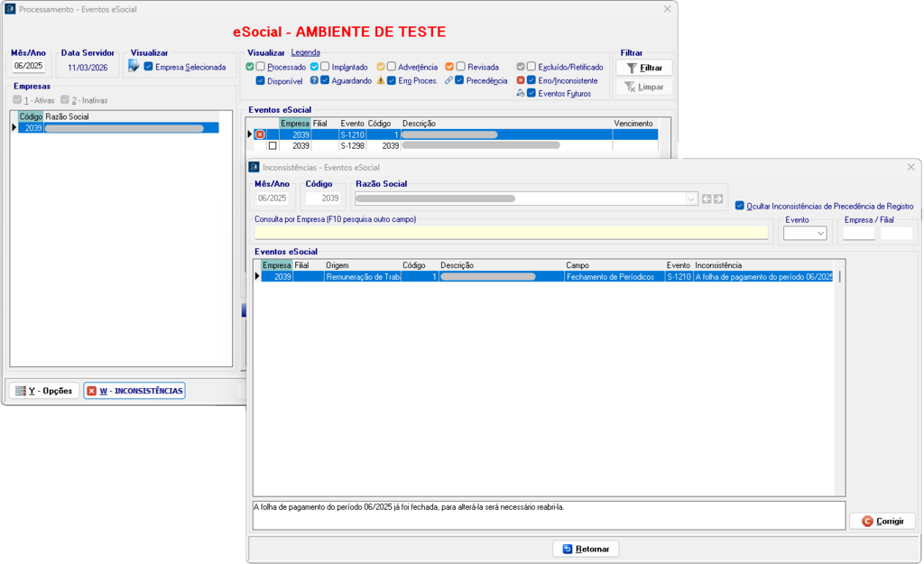This screenshot has height=564, width=924.
Task: Enable the Processado checkbox
Action: click(x=261, y=67)
